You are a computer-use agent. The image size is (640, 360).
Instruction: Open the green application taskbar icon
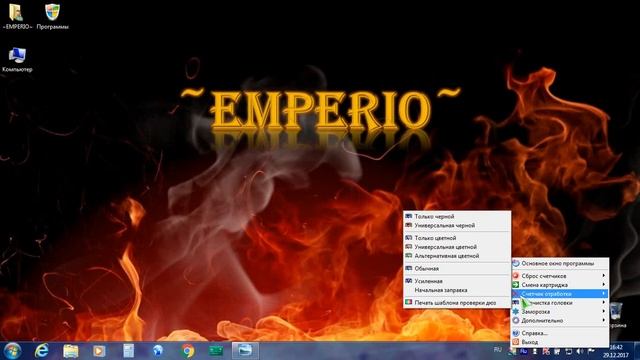coord(216,351)
